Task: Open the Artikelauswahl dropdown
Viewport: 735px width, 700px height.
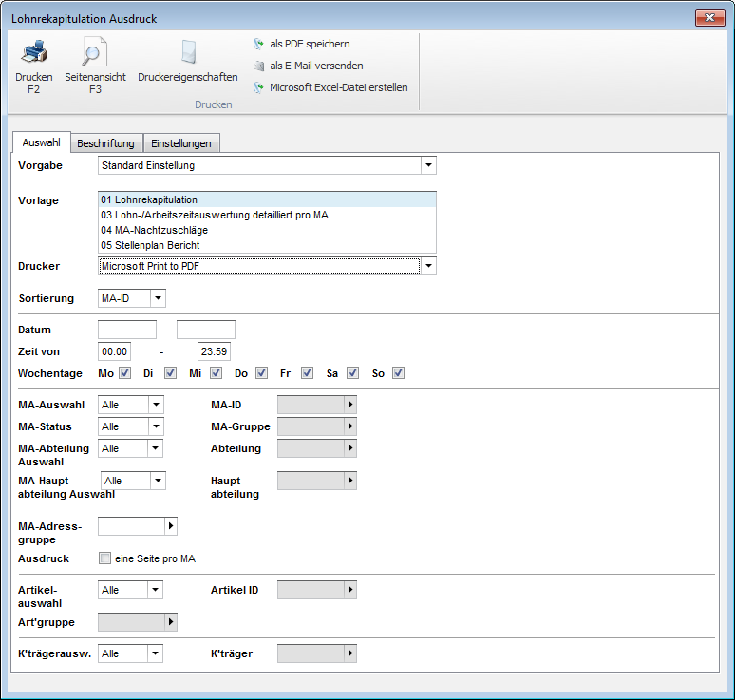Action: coord(155,590)
